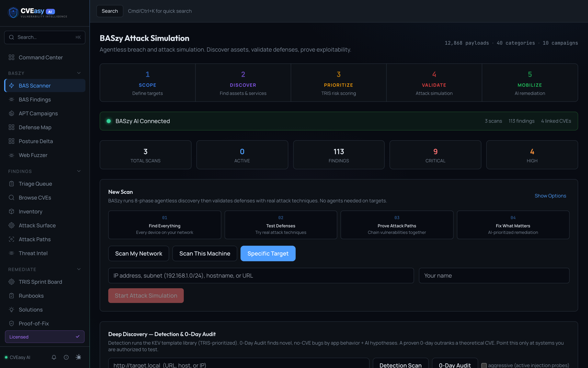Click the APT Campaigns icon in sidebar

click(11, 113)
